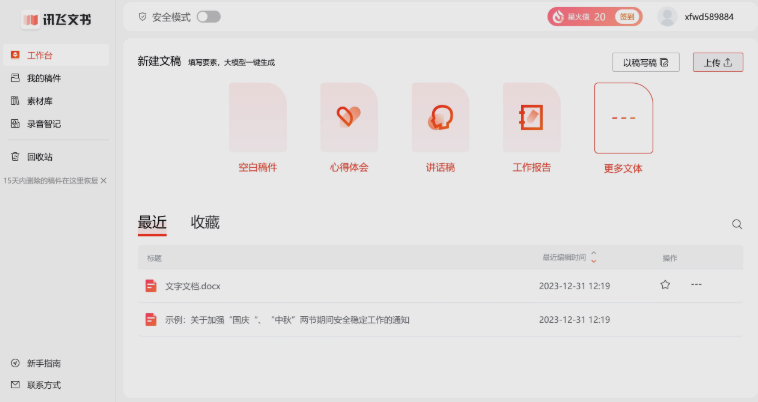
Task: Switch to the 收藏 tab
Action: coord(205,223)
